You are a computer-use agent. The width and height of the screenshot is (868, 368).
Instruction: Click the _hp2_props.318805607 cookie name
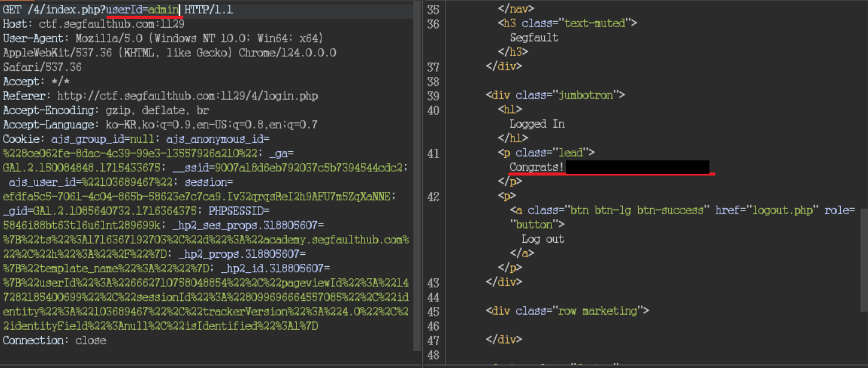(242, 254)
